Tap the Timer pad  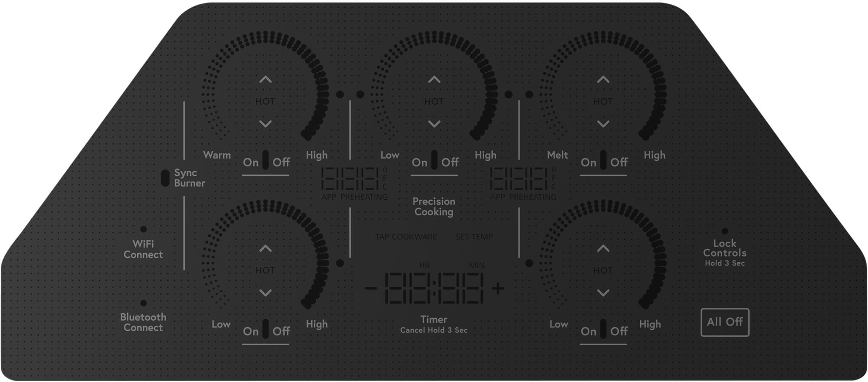tap(434, 324)
